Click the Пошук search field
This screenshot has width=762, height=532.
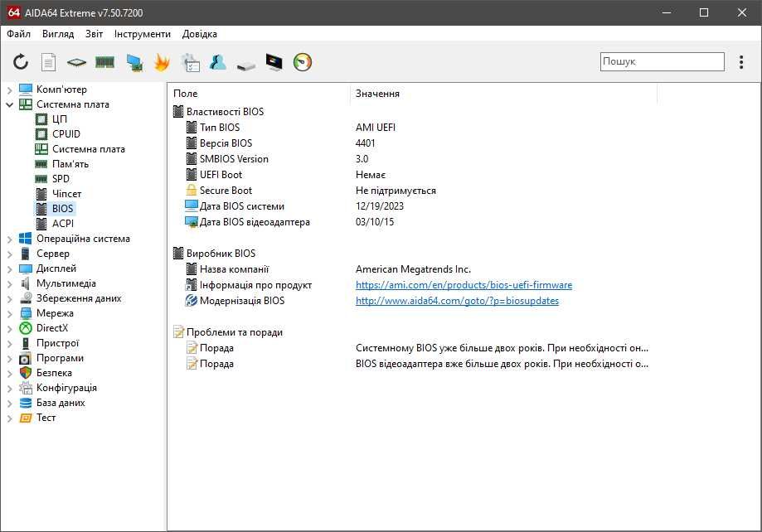click(x=662, y=61)
